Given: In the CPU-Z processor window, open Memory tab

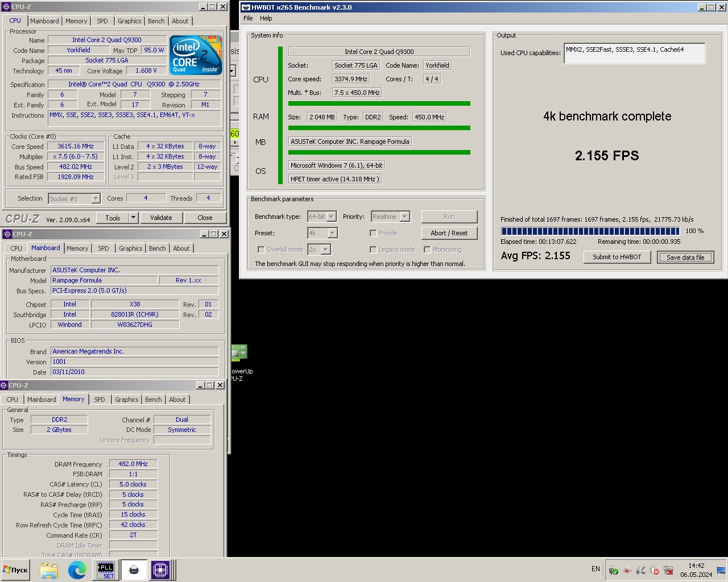Looking at the screenshot, I should pyautogui.click(x=76, y=21).
